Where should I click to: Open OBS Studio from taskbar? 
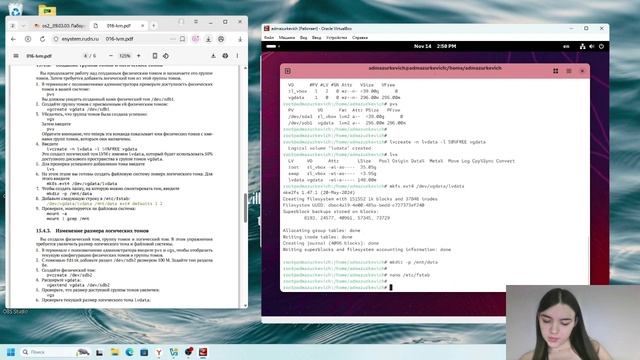(189, 351)
